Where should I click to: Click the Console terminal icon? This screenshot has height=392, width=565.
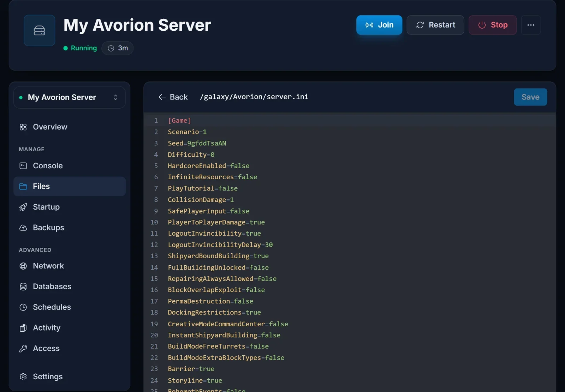[x=23, y=166]
